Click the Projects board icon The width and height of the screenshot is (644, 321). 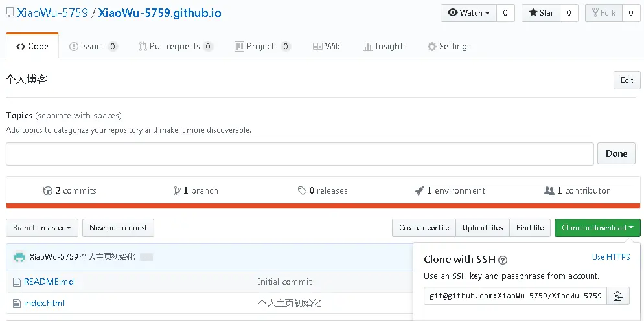(x=239, y=47)
